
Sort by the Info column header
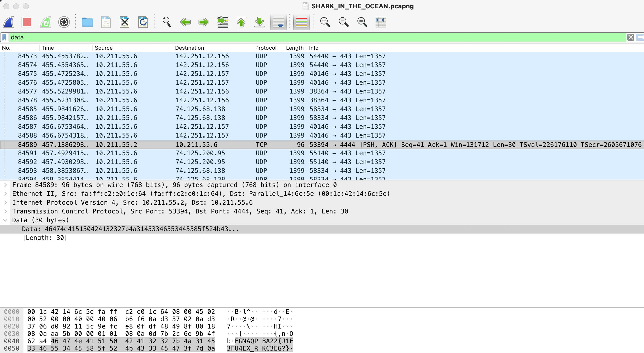click(x=475, y=48)
